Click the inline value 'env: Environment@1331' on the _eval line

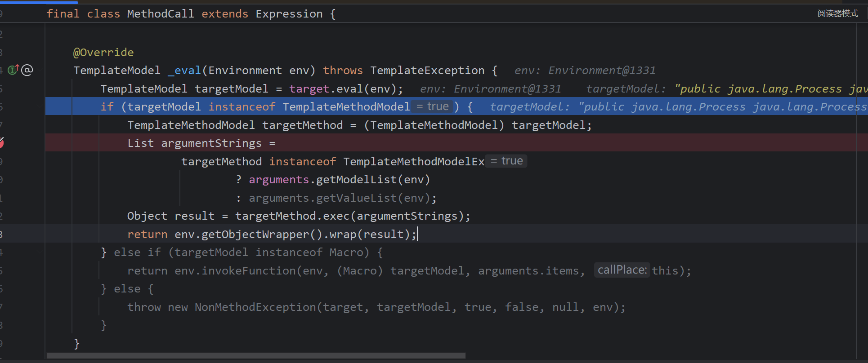(585, 71)
